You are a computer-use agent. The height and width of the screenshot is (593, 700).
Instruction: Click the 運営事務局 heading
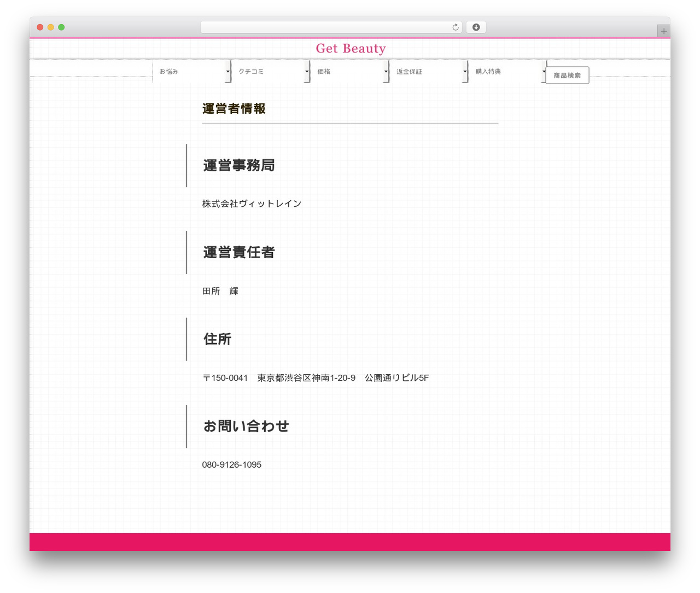pyautogui.click(x=238, y=165)
